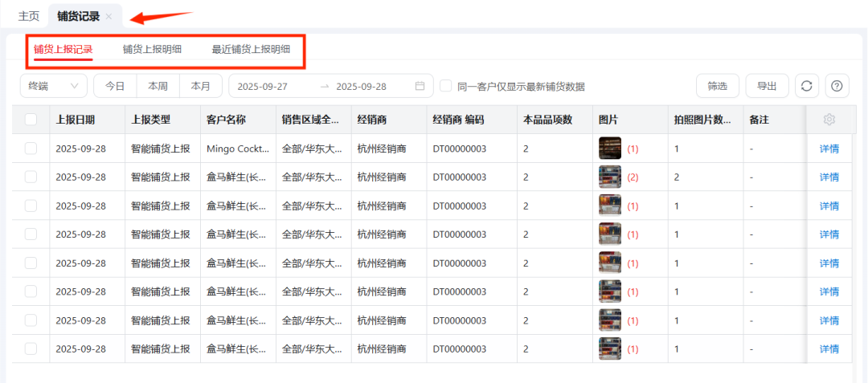Tick the select-all checkbox in table header
The height and width of the screenshot is (383, 868).
31,120
